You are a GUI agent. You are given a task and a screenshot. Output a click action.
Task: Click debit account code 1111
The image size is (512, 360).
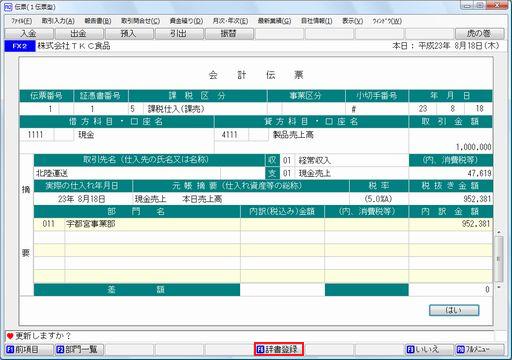37,135
